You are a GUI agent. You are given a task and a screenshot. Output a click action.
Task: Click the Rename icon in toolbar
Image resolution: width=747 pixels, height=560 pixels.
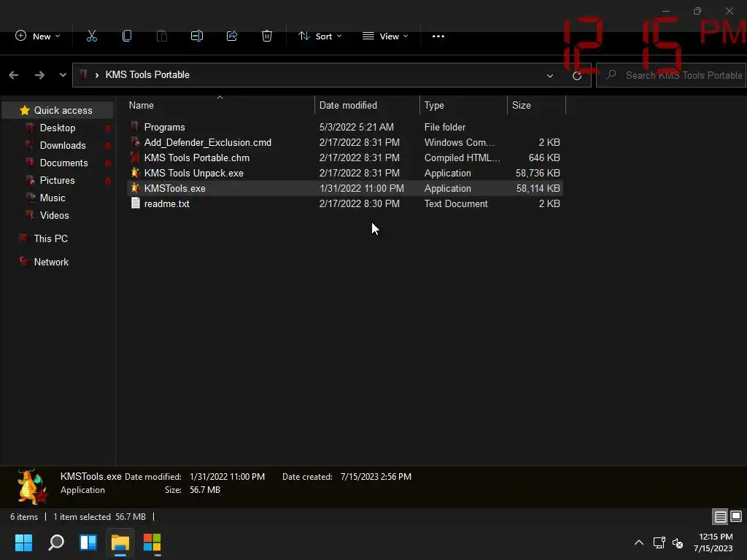point(197,36)
